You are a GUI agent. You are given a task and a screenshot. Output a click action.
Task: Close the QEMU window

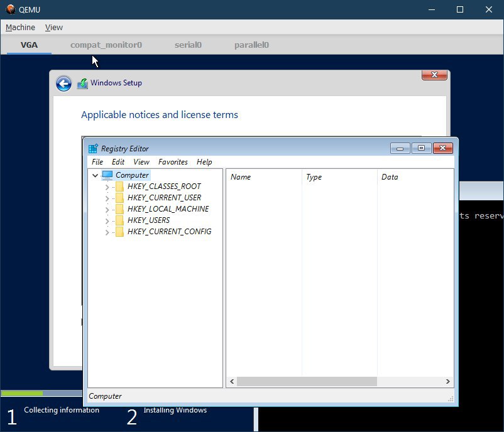(x=488, y=9)
